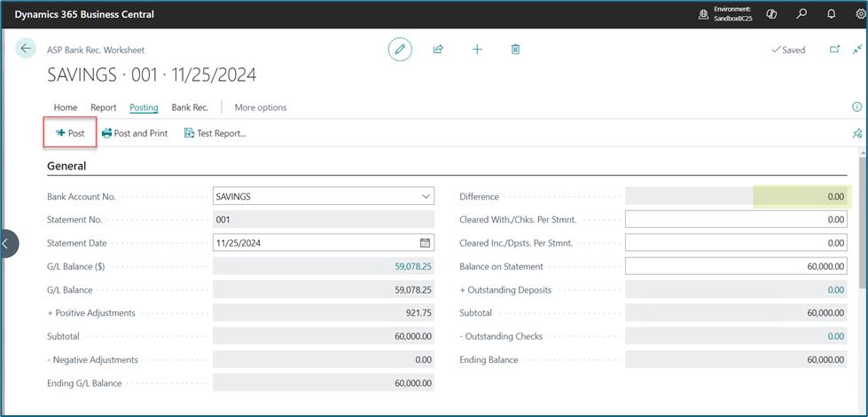Screen dimensions: 868x417
Task: Click Post and Print action
Action: 135,133
